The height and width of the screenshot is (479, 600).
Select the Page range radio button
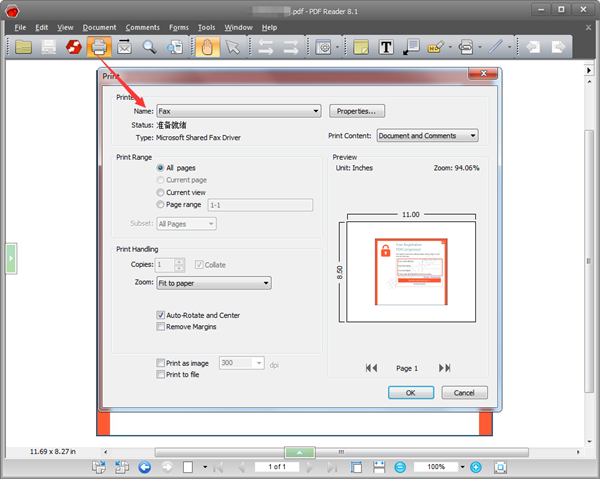pyautogui.click(x=160, y=205)
